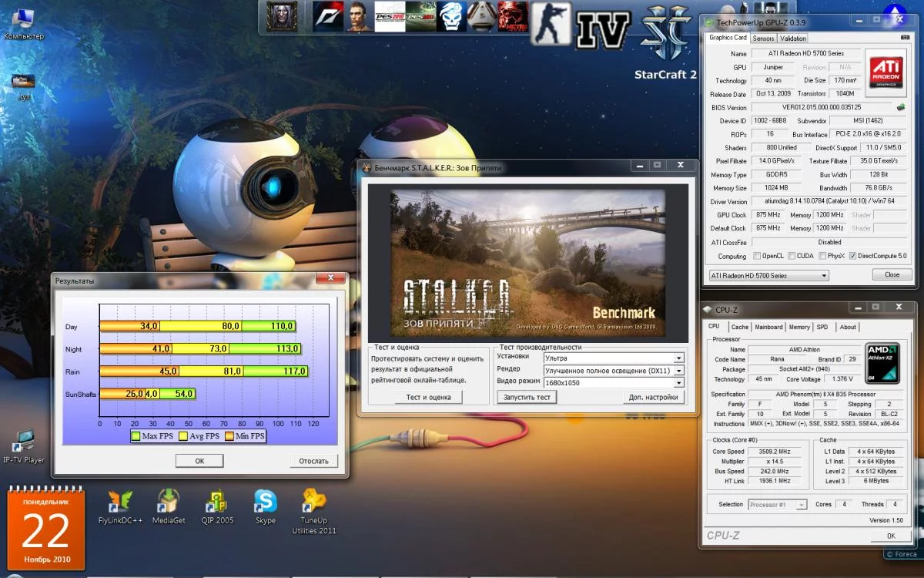924x578 pixels.
Task: Open the Mainboard tab in CPU-Z
Action: click(768, 327)
